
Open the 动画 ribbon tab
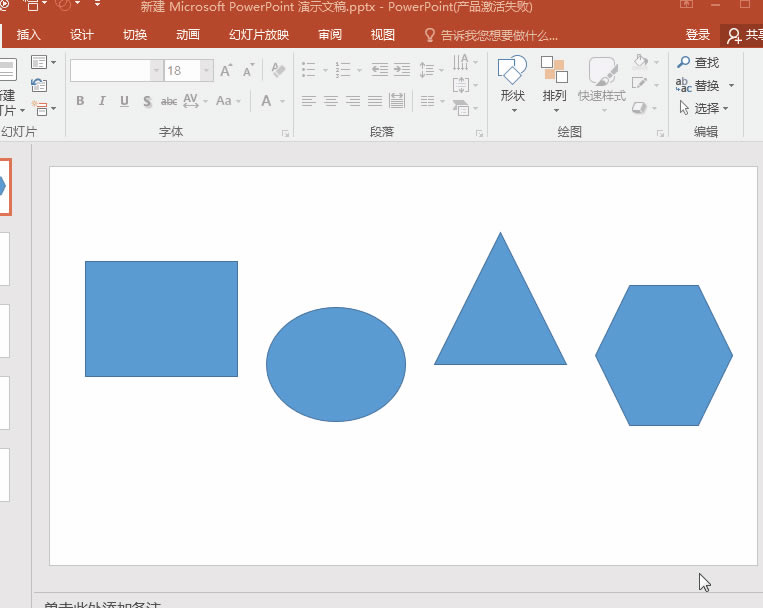point(188,35)
